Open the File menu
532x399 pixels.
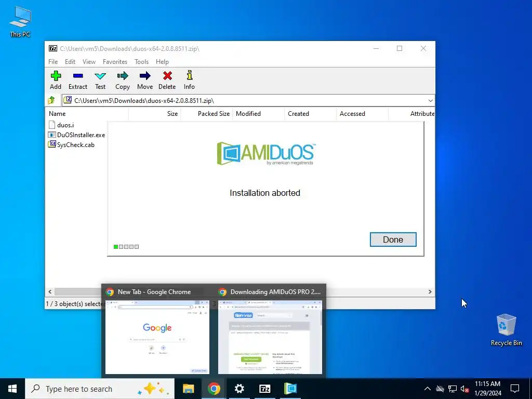tap(53, 62)
